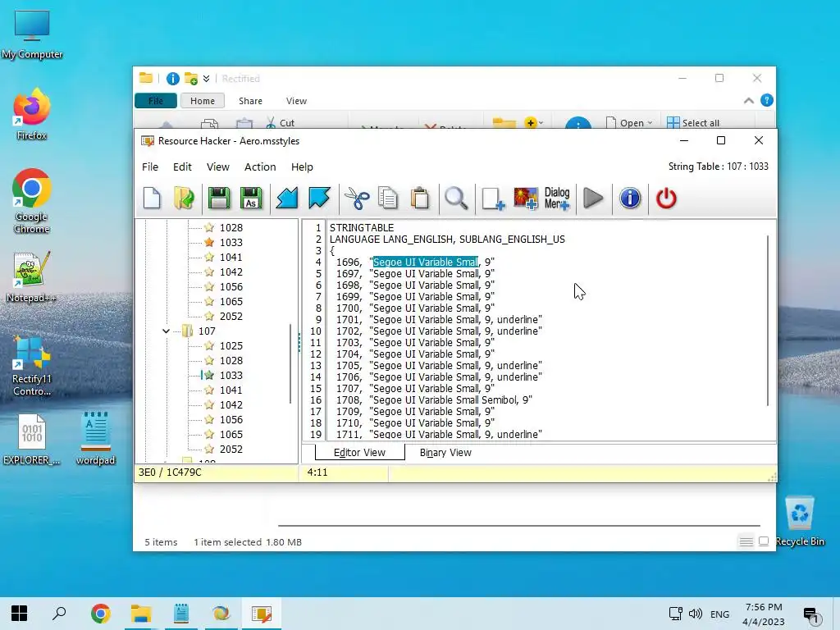Switch Explorer to details view icon
The width and height of the screenshot is (840, 630).
(746, 541)
